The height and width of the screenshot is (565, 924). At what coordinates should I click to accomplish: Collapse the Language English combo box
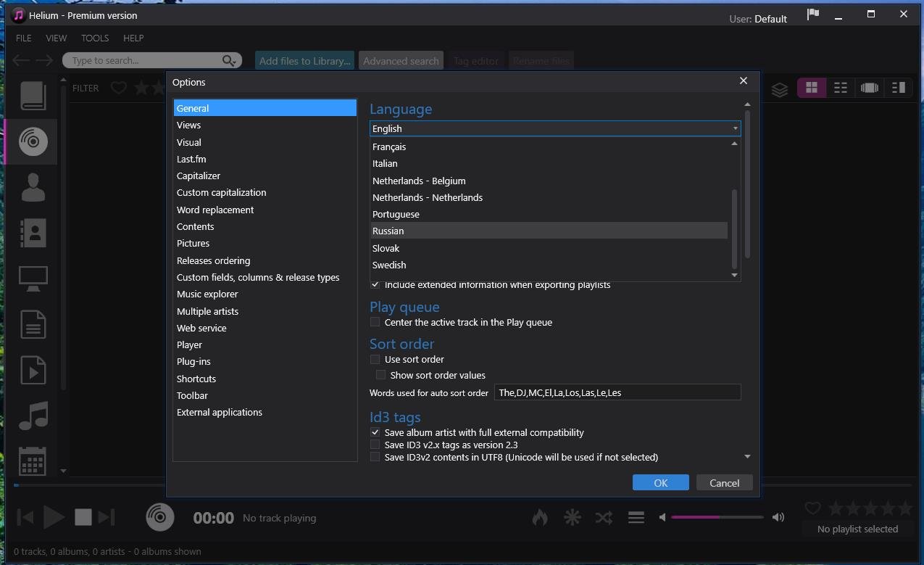tap(555, 128)
